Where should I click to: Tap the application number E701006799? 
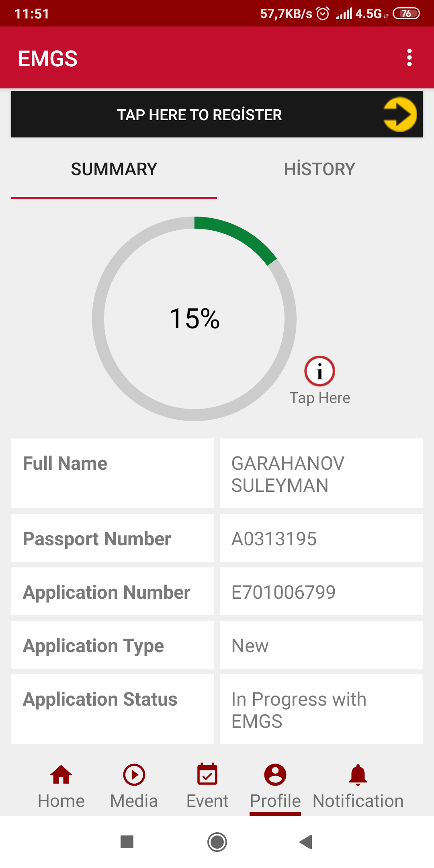283,592
